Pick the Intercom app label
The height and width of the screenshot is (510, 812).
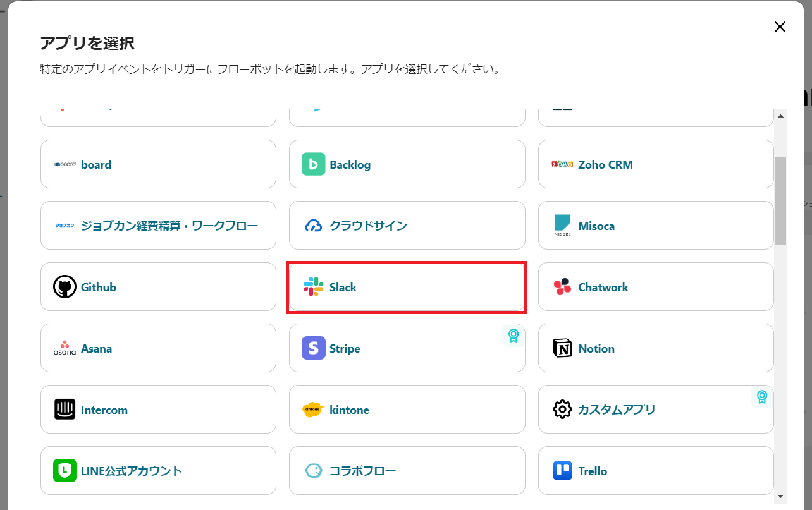click(104, 410)
